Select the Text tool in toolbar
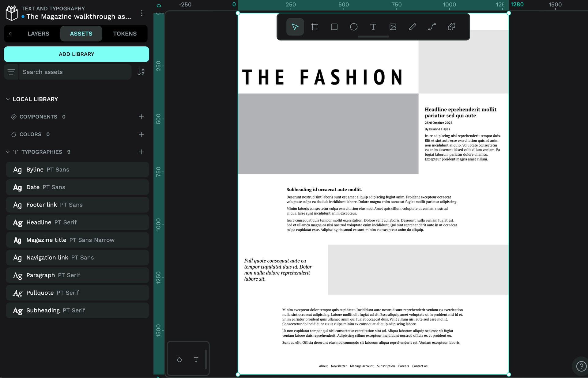588x378 pixels. pyautogui.click(x=373, y=27)
